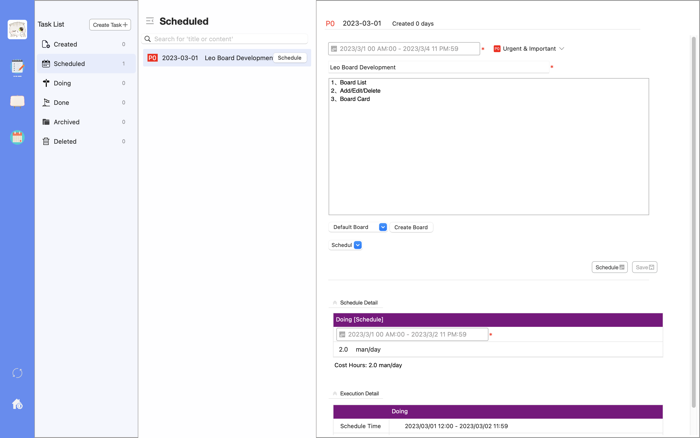Select the Leo Board Development task row

227,58
